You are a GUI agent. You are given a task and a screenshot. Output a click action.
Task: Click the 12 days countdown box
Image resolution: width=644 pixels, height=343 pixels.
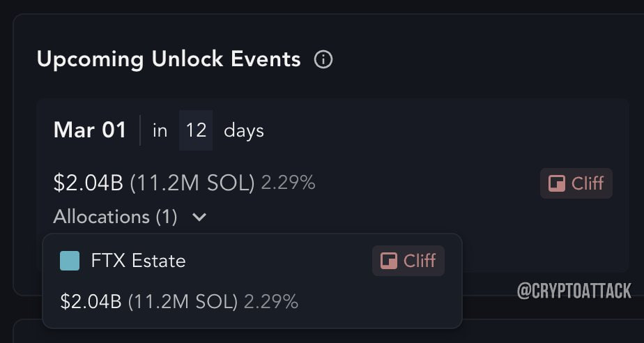(196, 130)
